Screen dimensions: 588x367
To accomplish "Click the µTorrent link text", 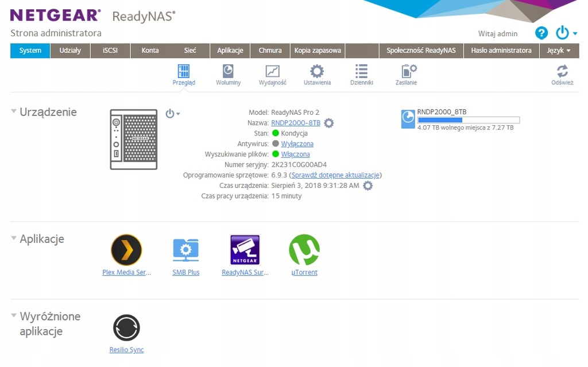I will (304, 272).
